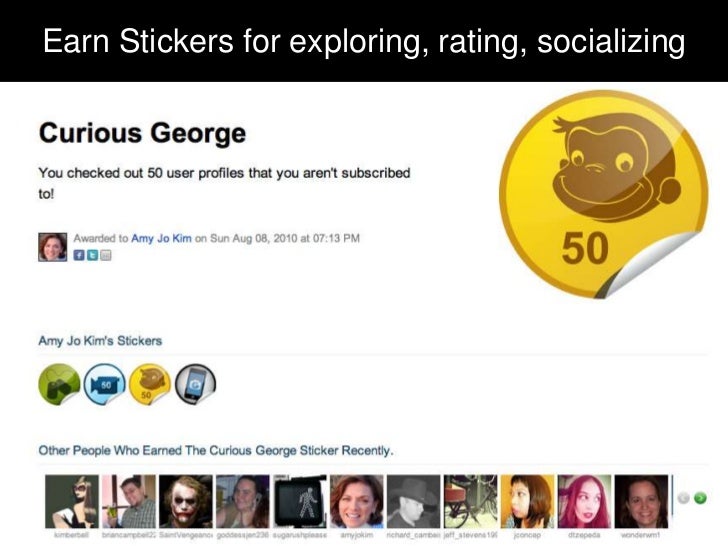This screenshot has height=546, width=728.
Task: Open kimberbell's profile thumbnail
Action: click(x=72, y=501)
